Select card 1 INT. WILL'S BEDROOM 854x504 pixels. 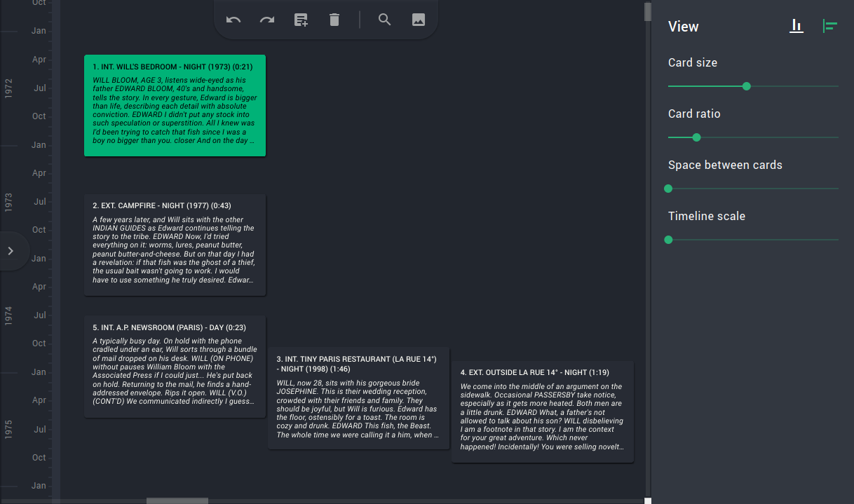click(175, 105)
